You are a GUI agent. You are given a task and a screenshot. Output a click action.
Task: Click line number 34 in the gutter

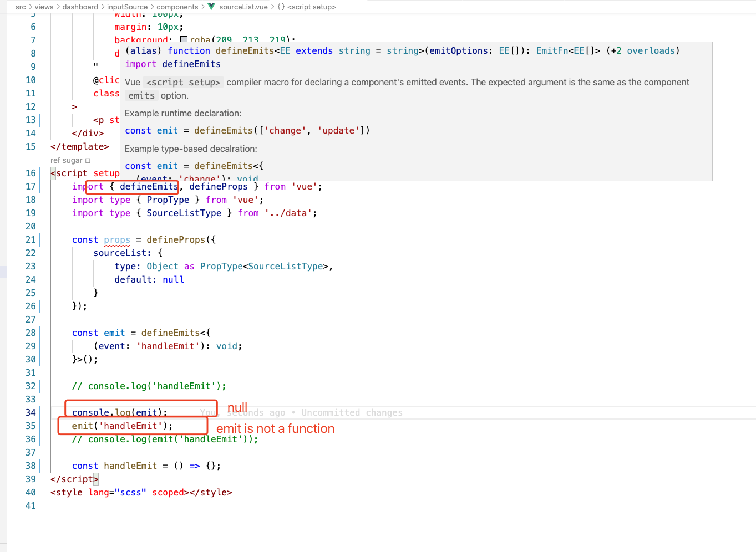[31, 412]
